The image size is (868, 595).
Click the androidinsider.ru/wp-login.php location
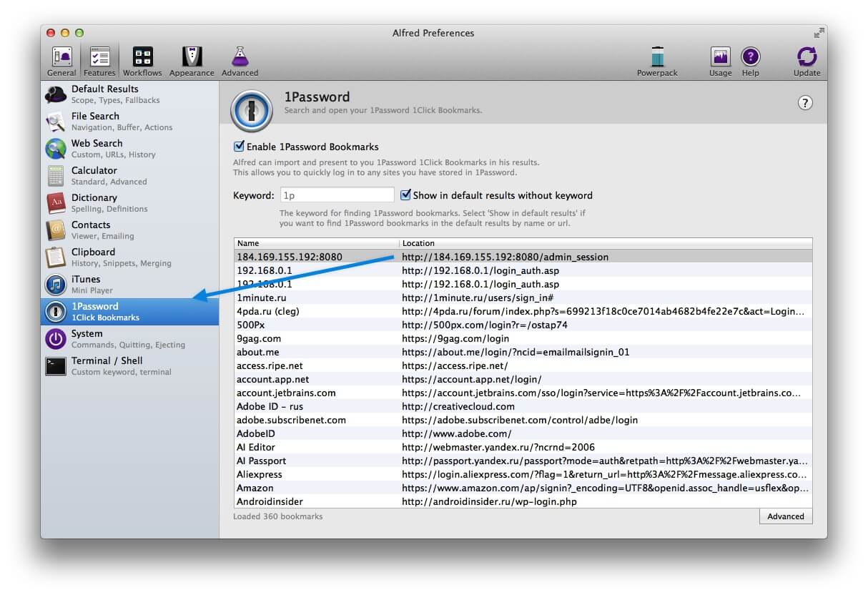pos(489,501)
